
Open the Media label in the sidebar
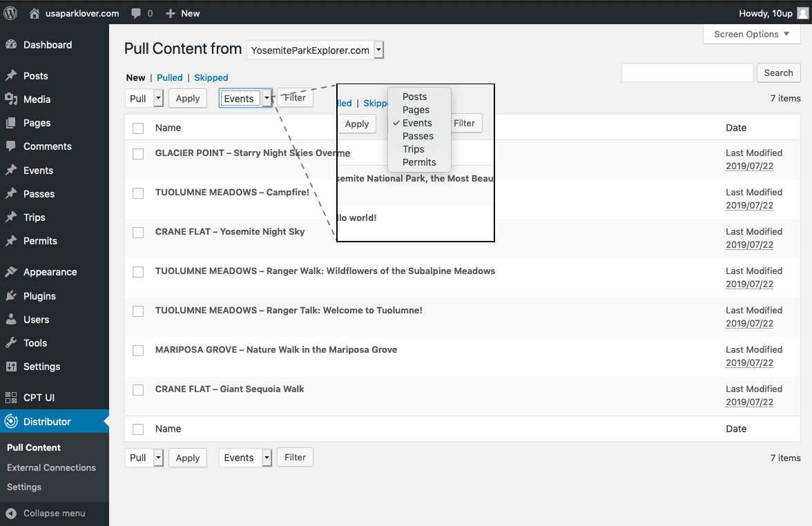pyautogui.click(x=37, y=99)
